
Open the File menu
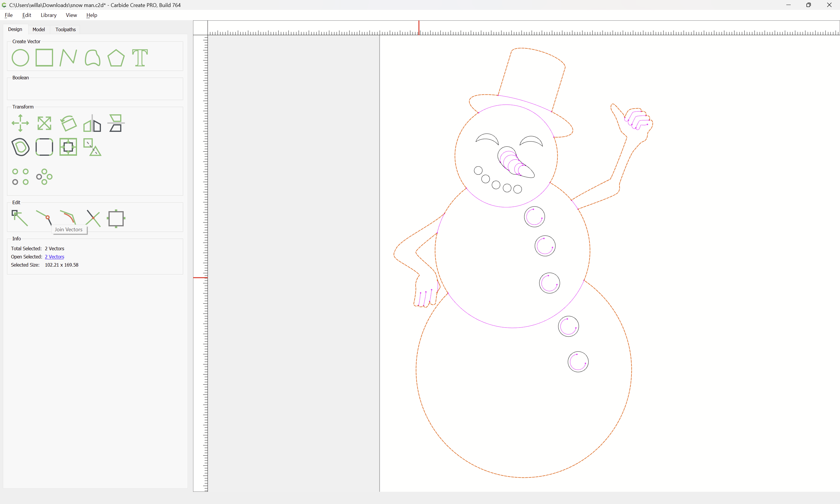[x=8, y=15]
